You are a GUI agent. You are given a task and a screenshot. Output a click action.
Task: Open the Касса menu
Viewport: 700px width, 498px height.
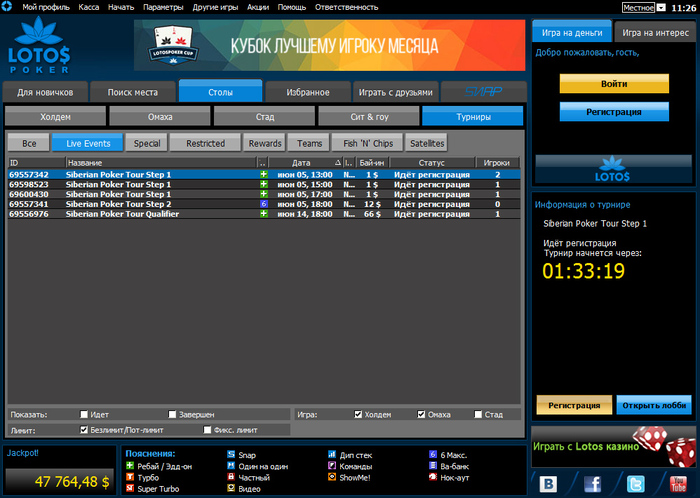tap(88, 7)
